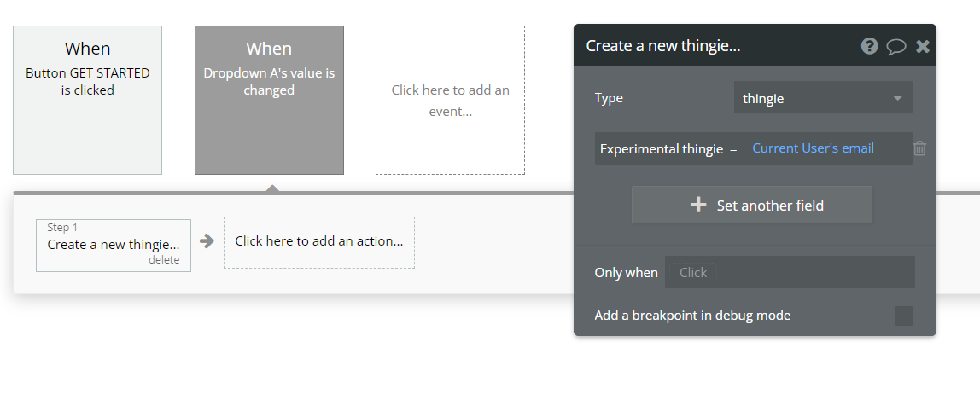Select the Button GET STARTED is clicked event
The height and width of the screenshot is (417, 980).
coord(87,100)
